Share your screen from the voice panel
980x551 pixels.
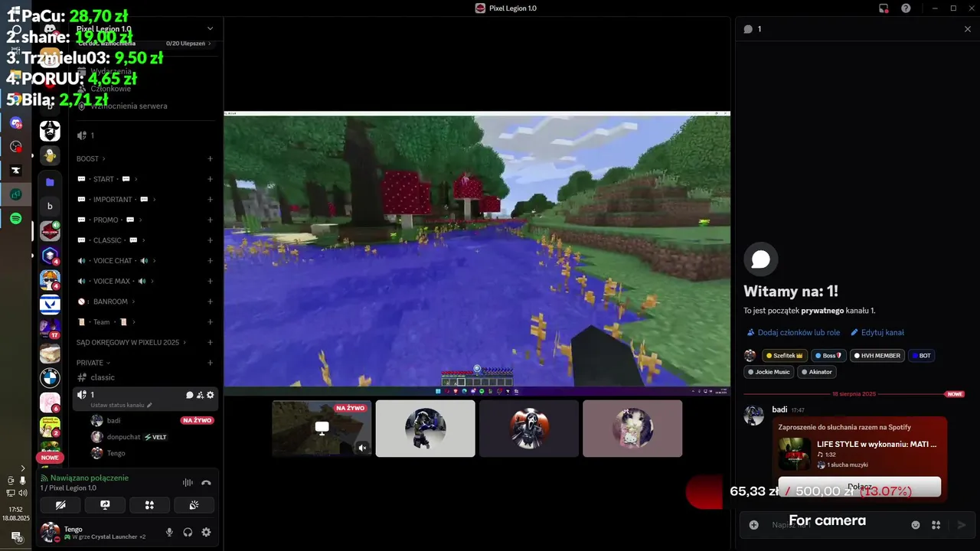point(105,505)
